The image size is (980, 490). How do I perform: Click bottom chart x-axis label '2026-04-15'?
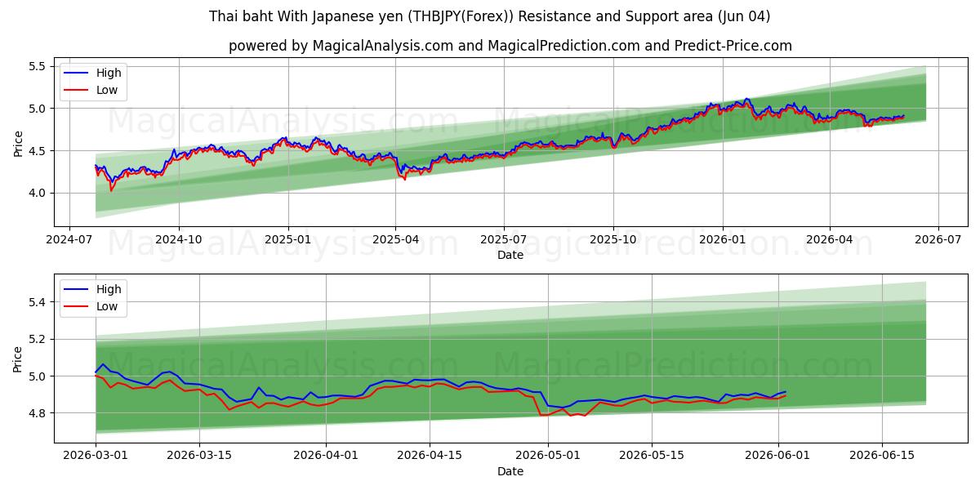[x=431, y=457]
